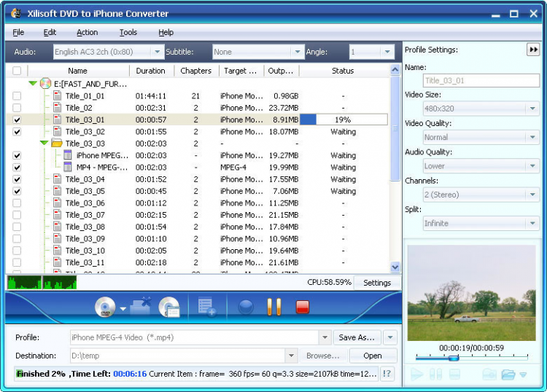Collapse profile settings panel with arrow button
The height and width of the screenshot is (392, 547).
(533, 50)
